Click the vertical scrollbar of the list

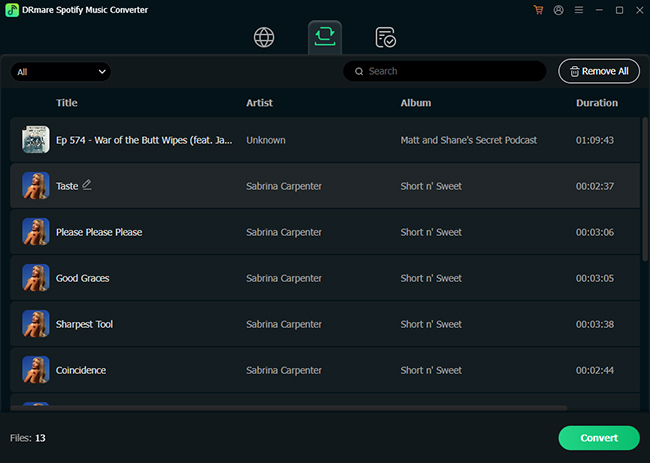(645, 189)
